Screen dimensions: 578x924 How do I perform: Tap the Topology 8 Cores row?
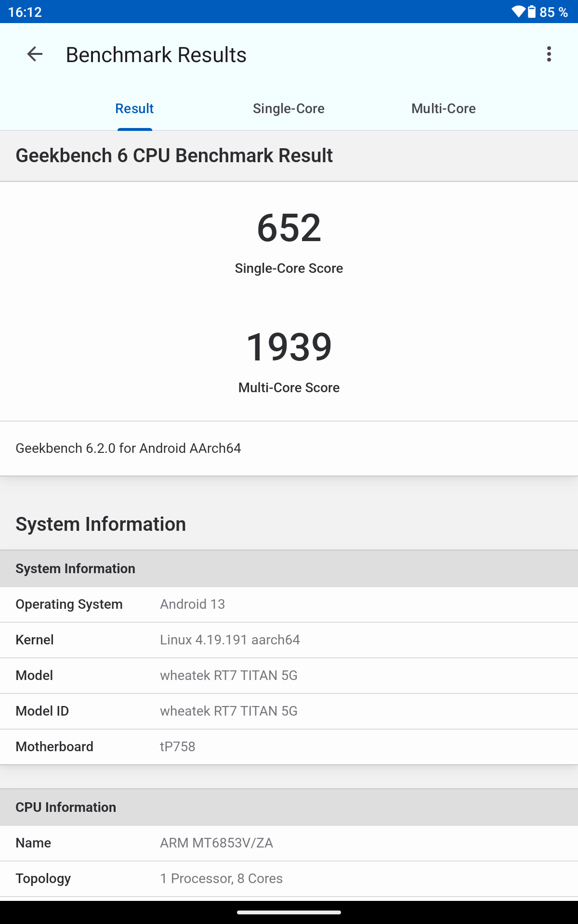tap(289, 879)
